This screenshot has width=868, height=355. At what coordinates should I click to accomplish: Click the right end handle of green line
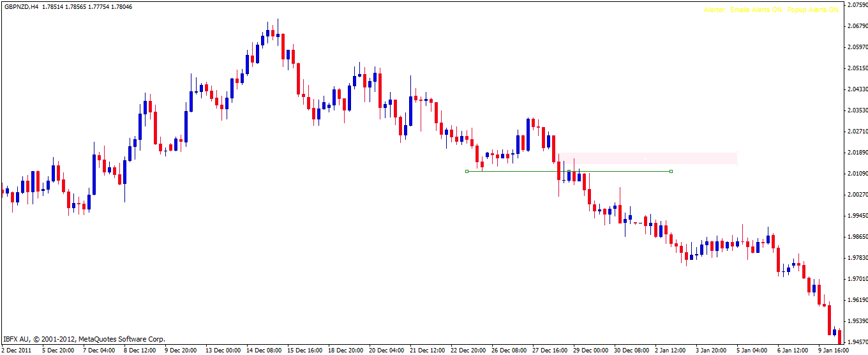point(671,171)
